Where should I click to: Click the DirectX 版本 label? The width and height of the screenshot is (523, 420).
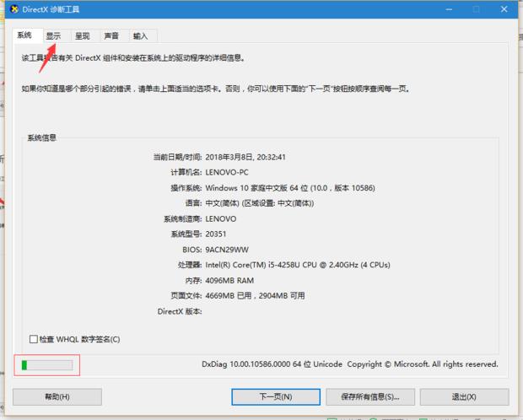180,311
